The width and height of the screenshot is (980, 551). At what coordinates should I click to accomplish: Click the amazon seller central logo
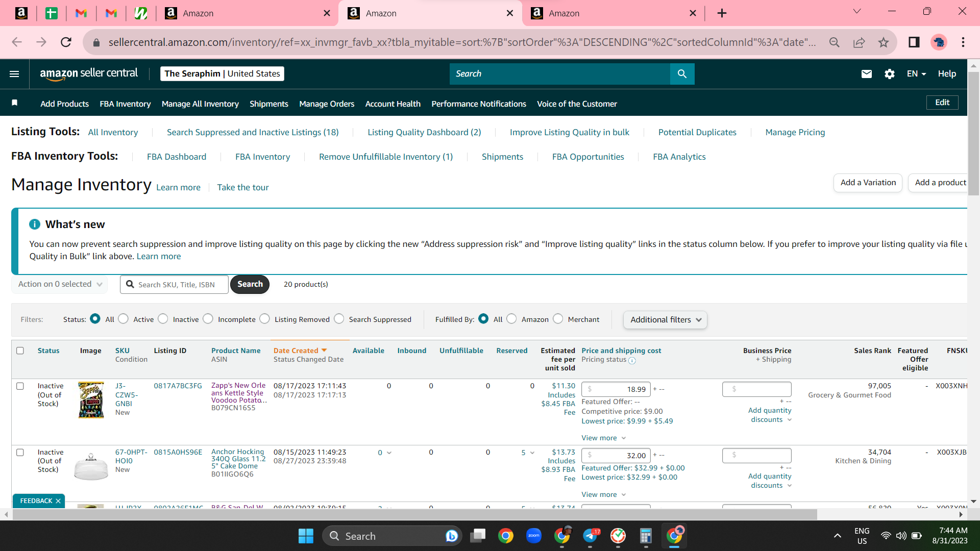point(89,74)
